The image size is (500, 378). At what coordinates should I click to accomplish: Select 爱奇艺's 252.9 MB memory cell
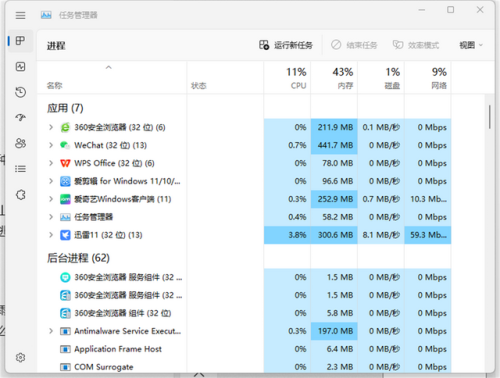(x=334, y=199)
